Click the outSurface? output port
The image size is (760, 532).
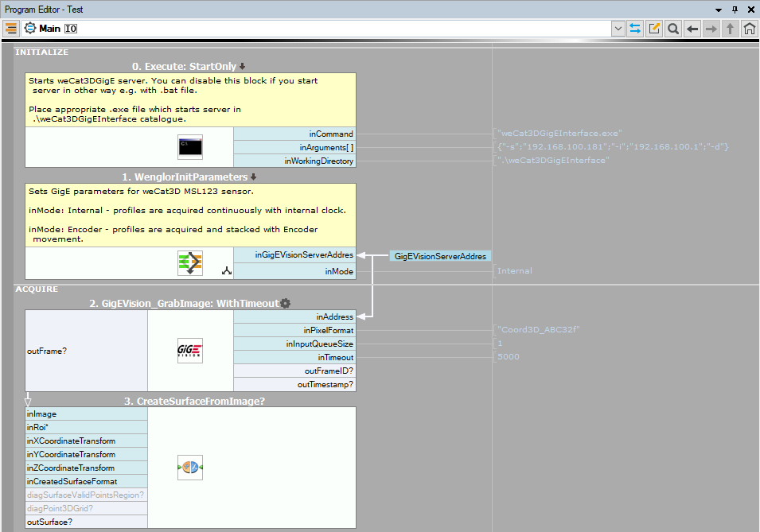(86, 522)
